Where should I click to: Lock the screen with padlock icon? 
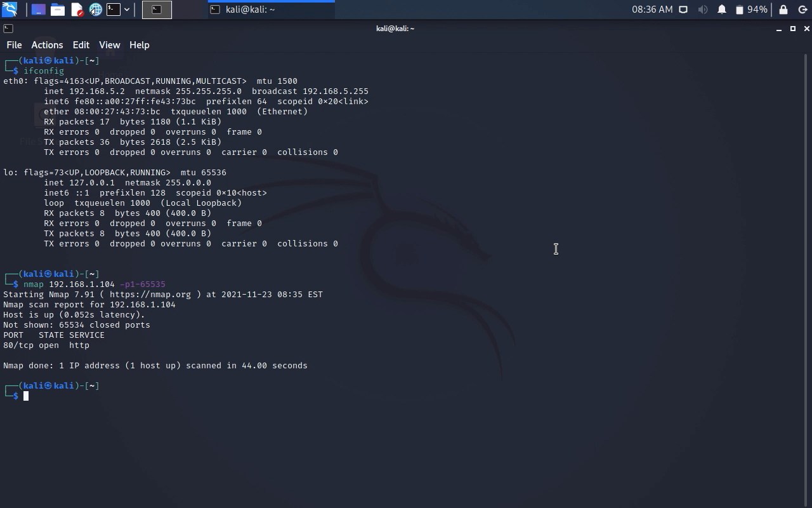pyautogui.click(x=783, y=10)
